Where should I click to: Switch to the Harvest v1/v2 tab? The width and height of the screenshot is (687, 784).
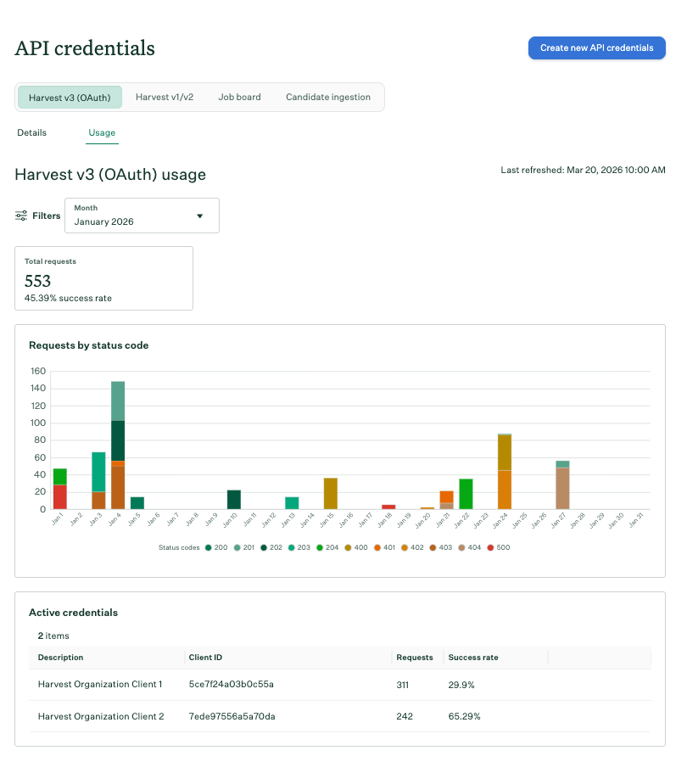[165, 98]
